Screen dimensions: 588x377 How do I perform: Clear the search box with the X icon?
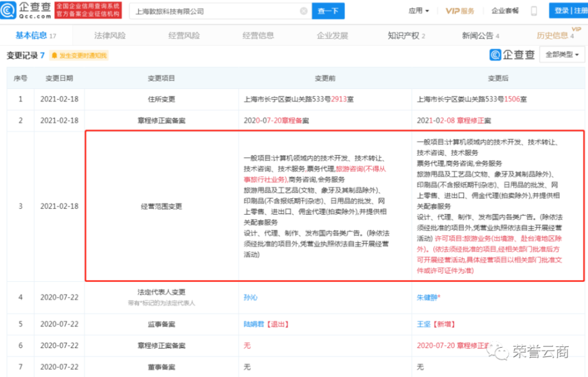pos(304,11)
